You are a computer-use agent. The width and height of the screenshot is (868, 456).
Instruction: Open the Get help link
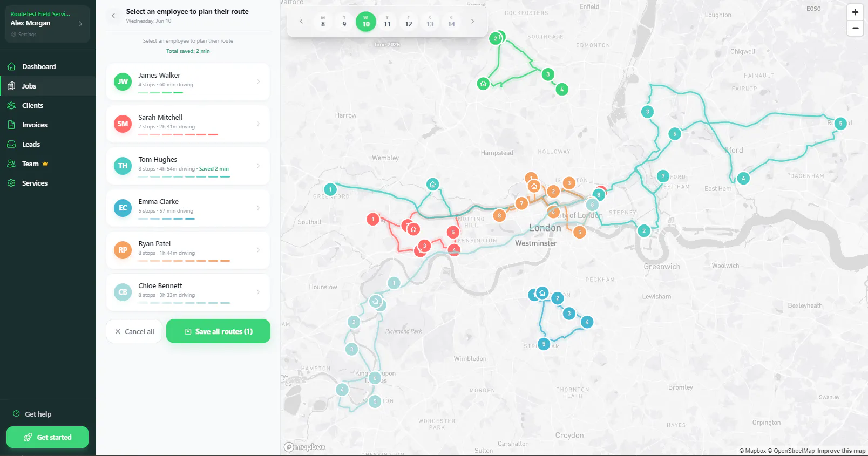32,414
